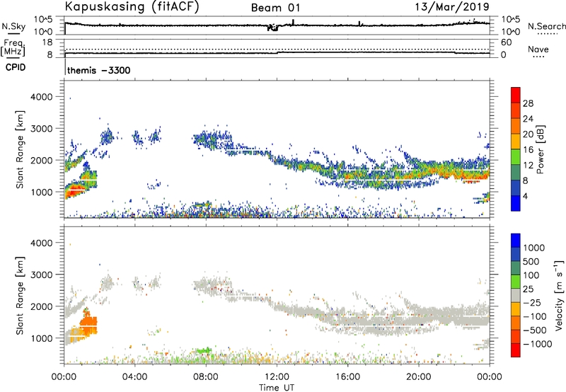Pick the bright green segment of Velocity color bar
566x392 pixels.
pos(516,282)
